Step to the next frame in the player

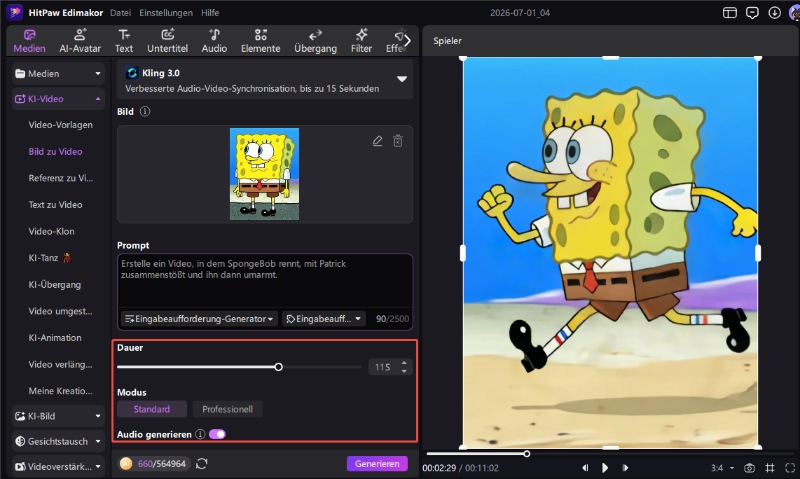click(x=625, y=468)
